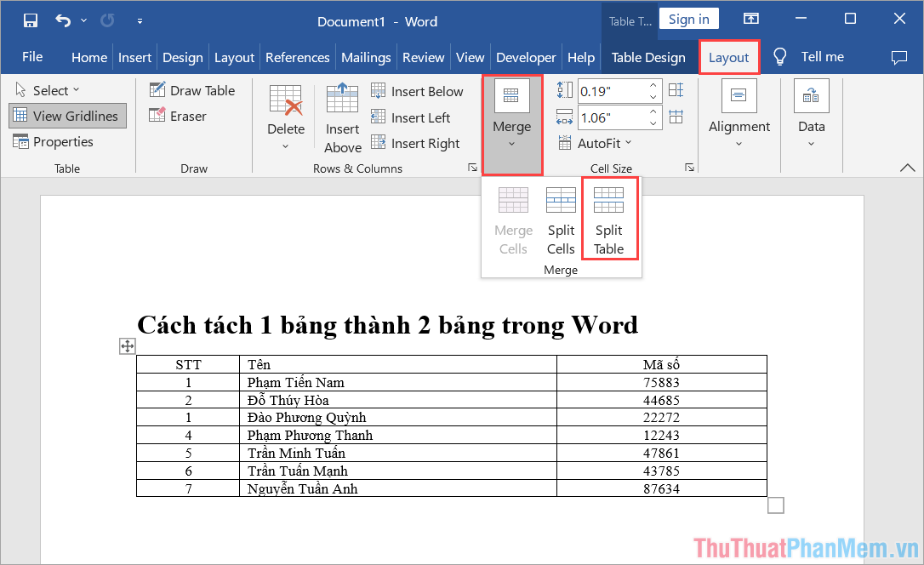Choose Split Cells from Merge menu

[x=561, y=219]
